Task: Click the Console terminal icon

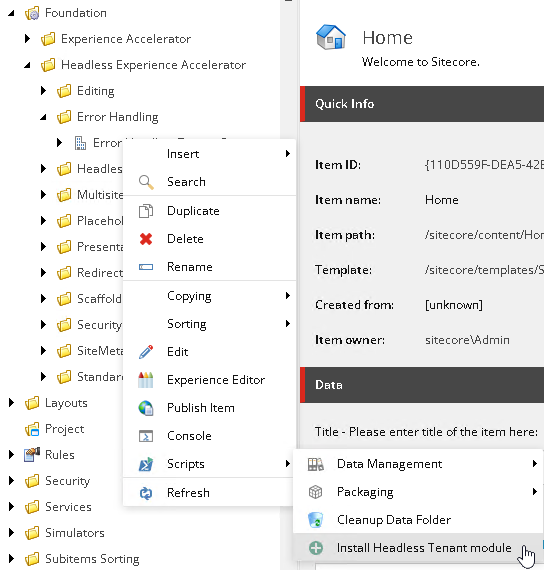Action: (146, 436)
